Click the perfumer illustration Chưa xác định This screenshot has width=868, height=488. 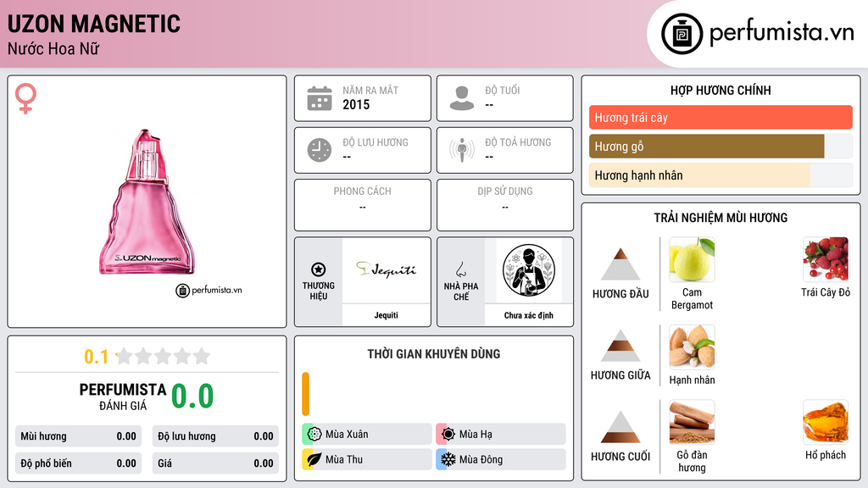(529, 270)
